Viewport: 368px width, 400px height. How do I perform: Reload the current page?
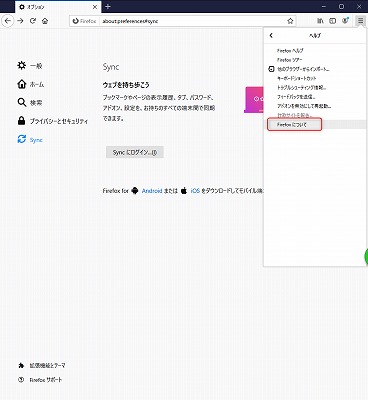(x=33, y=21)
